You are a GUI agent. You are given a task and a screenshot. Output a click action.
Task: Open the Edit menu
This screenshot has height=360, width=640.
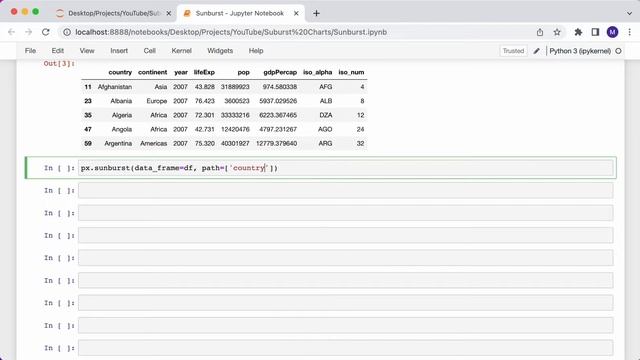[58, 51]
